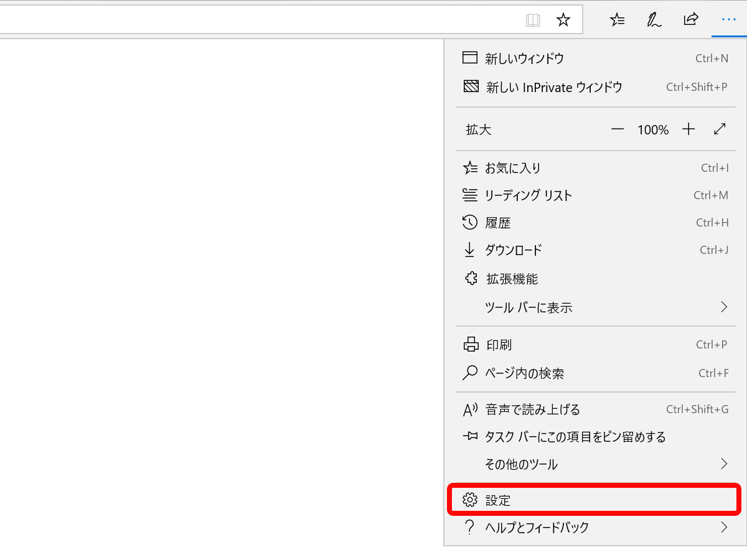Image resolution: width=747 pixels, height=560 pixels.
Task: Open 新しいウィンドウ from the menu
Action: 595,58
